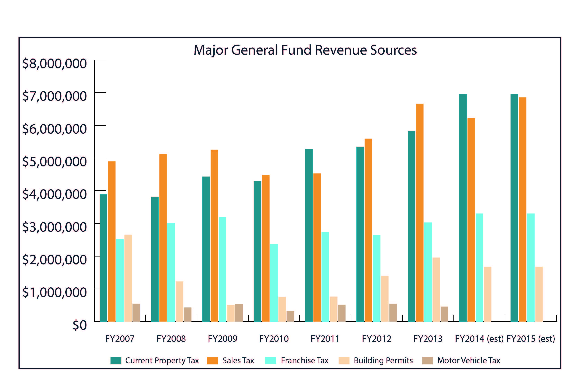Click the Building Permits legend swatch
Viewport: 588px width, 380px height.
point(344,360)
